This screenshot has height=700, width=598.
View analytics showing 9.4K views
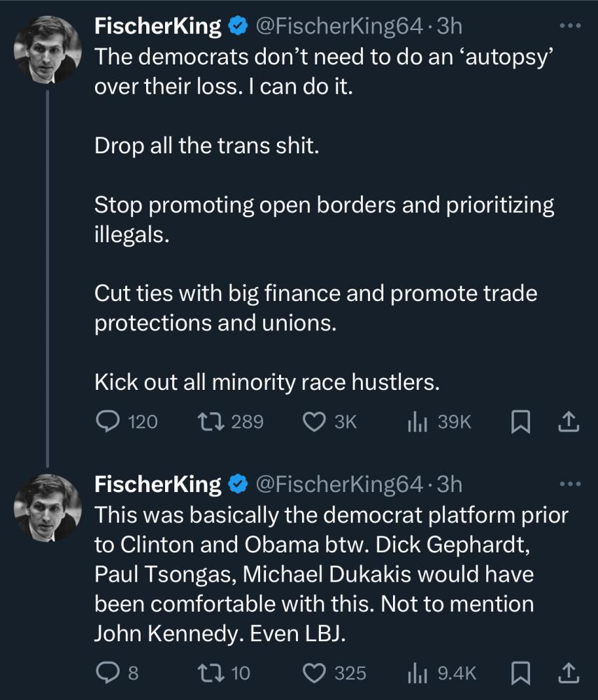pyautogui.click(x=442, y=673)
